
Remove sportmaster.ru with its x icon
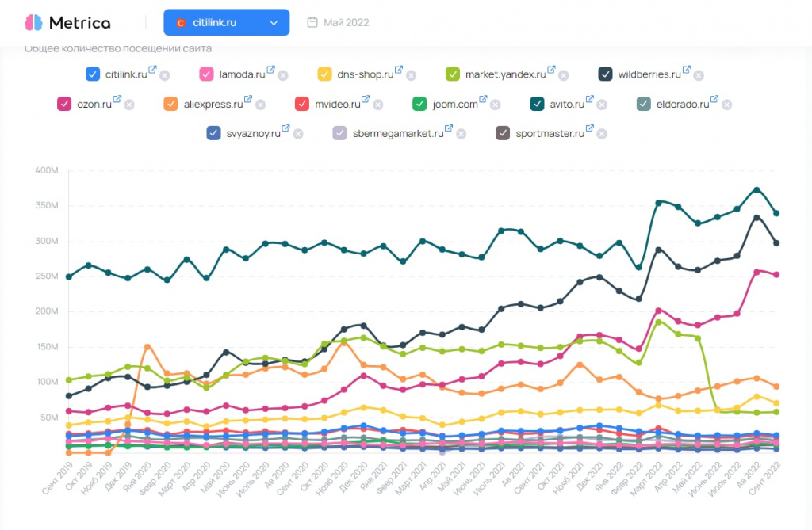[602, 134]
